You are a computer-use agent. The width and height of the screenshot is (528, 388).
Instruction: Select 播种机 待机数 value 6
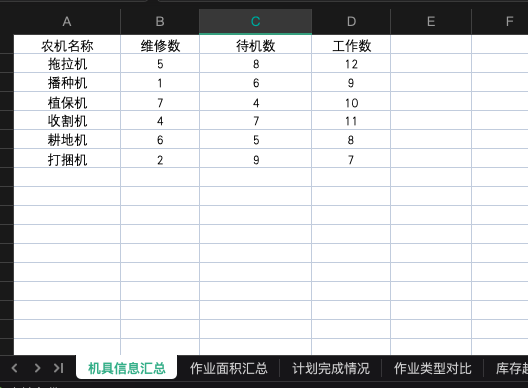(256, 83)
